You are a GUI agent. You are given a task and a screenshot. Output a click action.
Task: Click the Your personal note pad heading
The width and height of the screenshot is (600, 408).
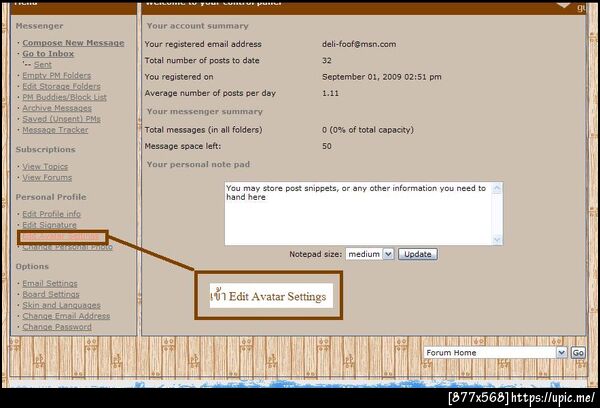click(198, 165)
